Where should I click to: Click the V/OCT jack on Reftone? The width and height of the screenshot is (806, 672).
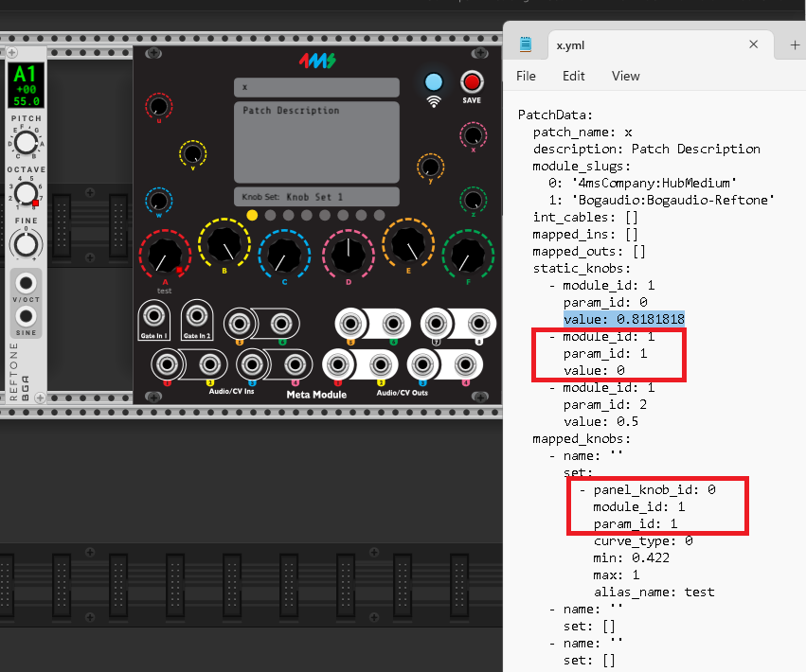tap(27, 283)
